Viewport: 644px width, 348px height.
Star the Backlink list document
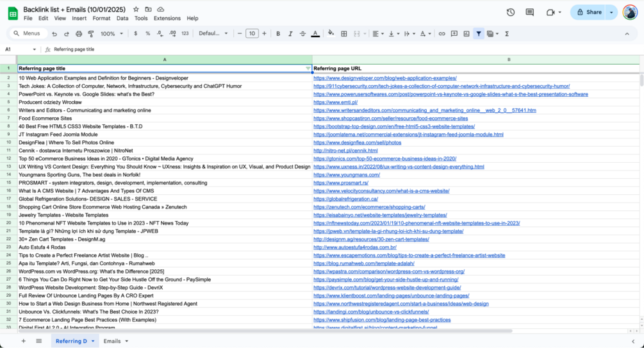(x=136, y=9)
